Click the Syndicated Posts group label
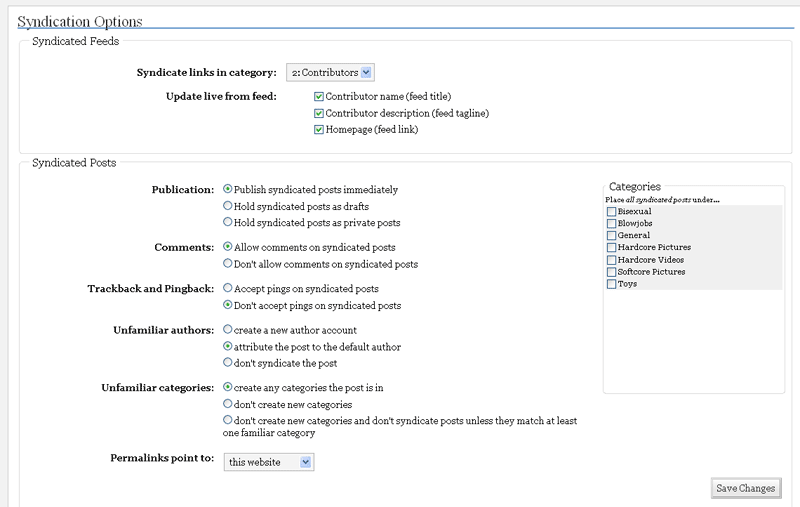800x507 pixels. [x=74, y=163]
